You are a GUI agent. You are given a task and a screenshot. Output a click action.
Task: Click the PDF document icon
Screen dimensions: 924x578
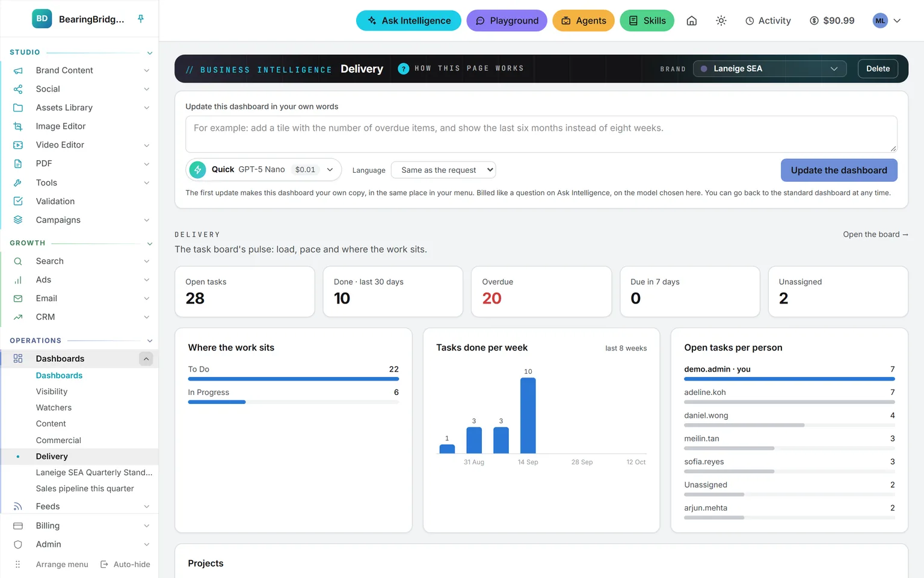coord(18,164)
